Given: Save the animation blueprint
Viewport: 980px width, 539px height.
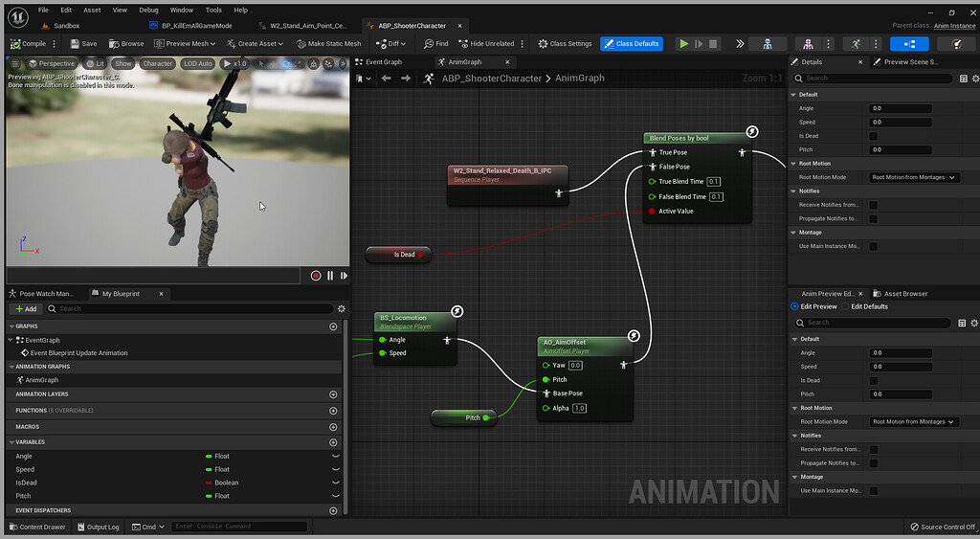Looking at the screenshot, I should 82,44.
